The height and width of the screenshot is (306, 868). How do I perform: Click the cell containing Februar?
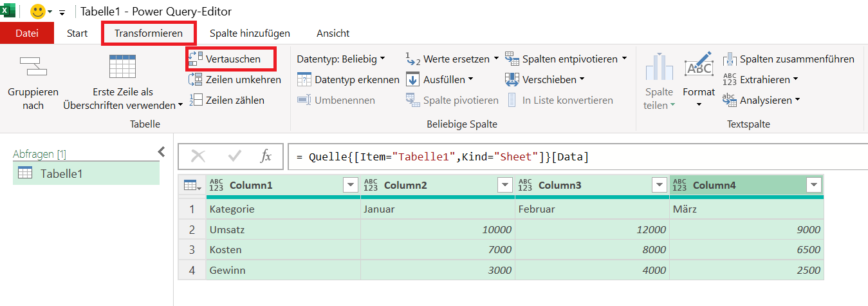click(593, 209)
